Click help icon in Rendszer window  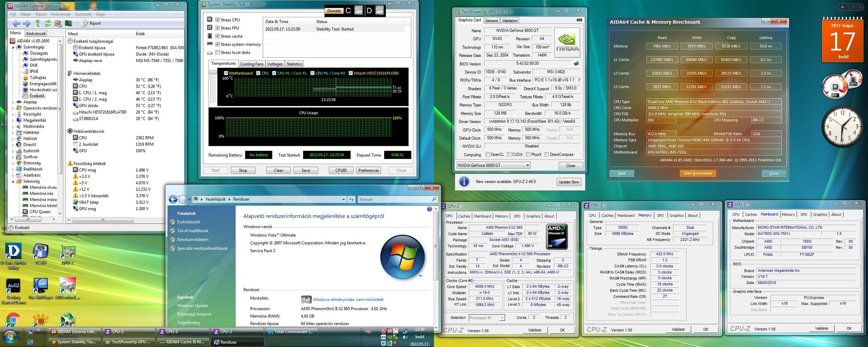pyautogui.click(x=429, y=209)
